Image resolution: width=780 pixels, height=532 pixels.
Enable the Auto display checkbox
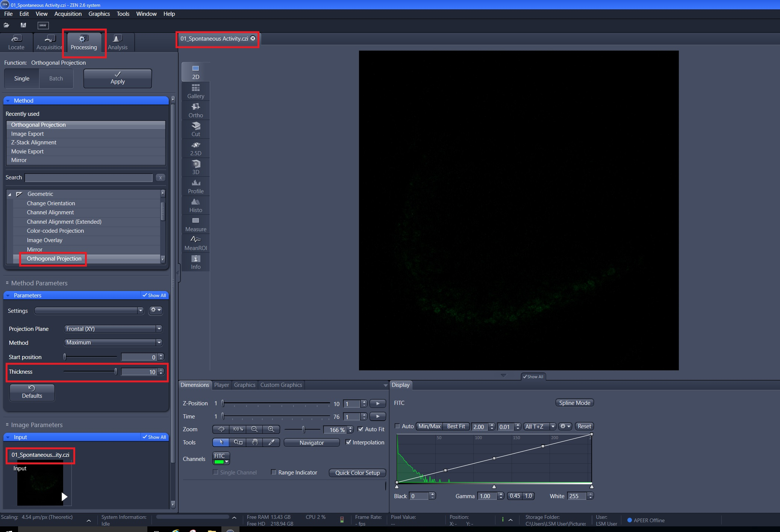pyautogui.click(x=397, y=426)
